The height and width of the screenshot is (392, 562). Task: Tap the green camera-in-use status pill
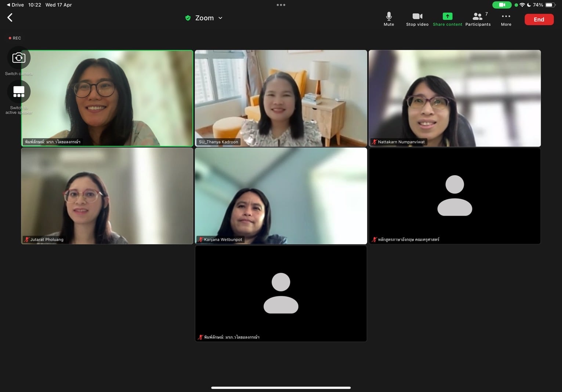pos(501,5)
